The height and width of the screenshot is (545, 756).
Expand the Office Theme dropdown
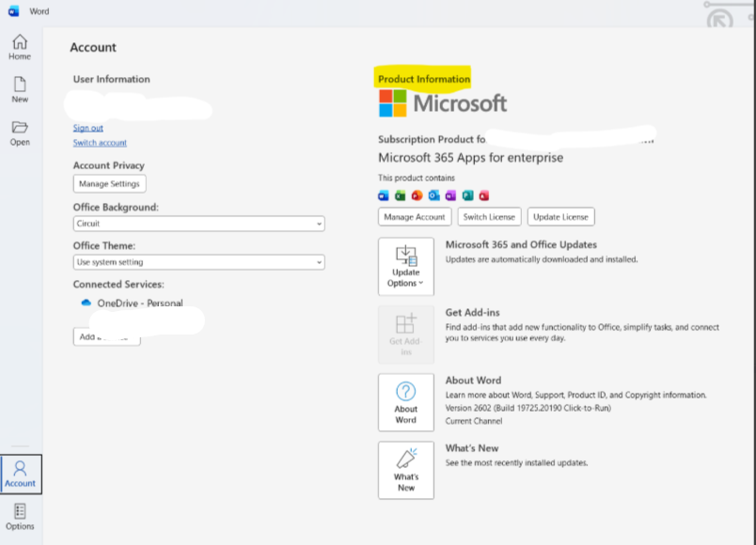[x=198, y=262]
